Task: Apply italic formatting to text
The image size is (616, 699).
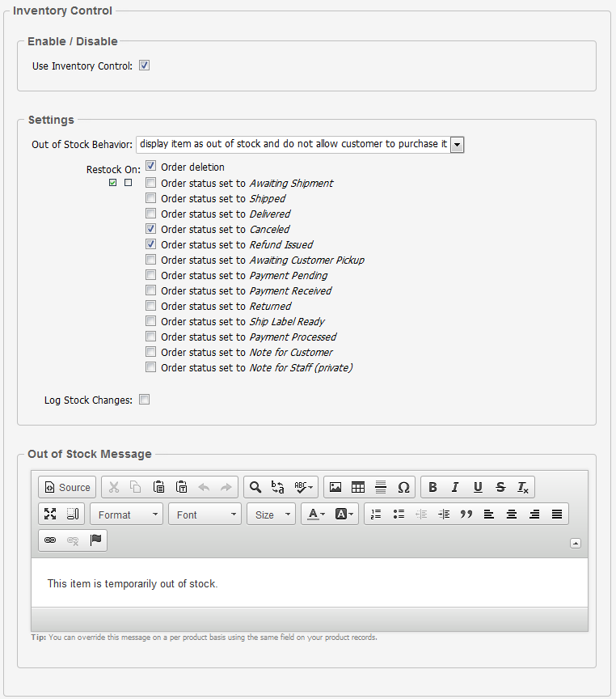Action: click(455, 487)
